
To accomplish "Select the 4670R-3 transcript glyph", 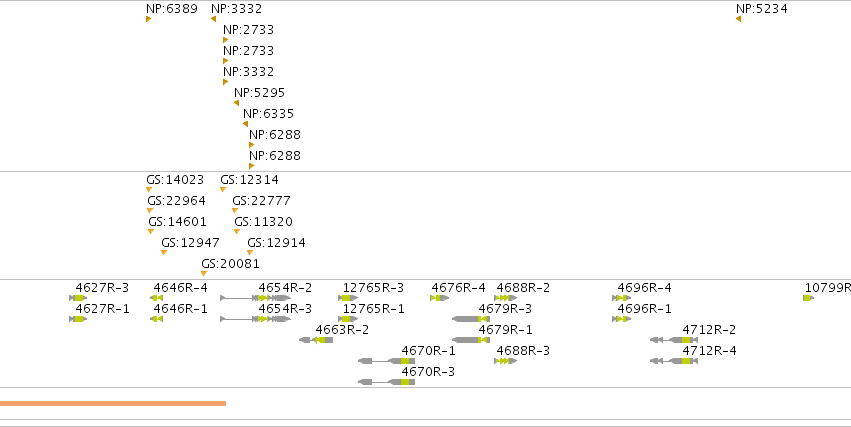I will [x=386, y=382].
